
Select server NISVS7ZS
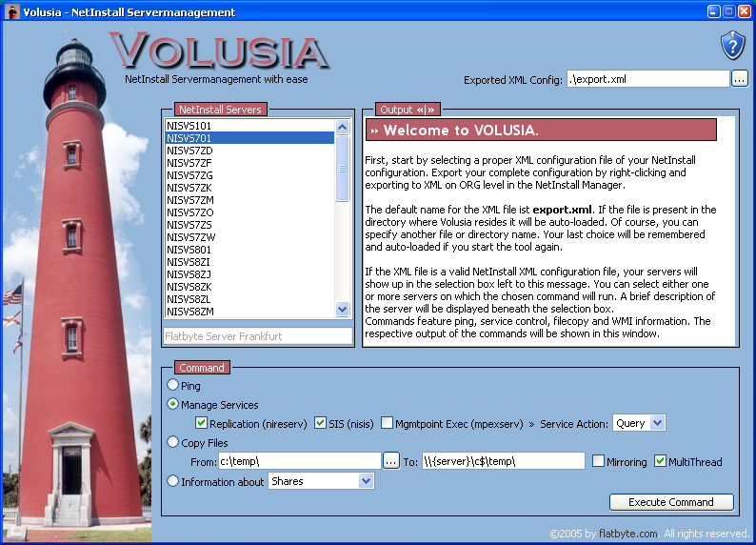point(249,225)
